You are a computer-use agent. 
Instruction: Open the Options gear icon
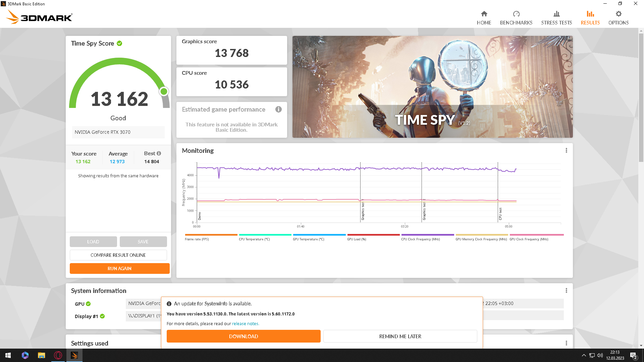coord(618,14)
